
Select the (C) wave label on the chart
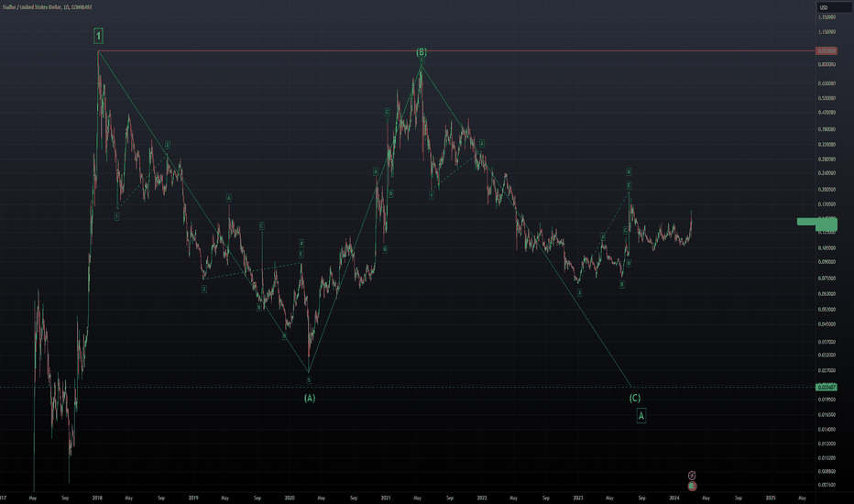[635, 398]
